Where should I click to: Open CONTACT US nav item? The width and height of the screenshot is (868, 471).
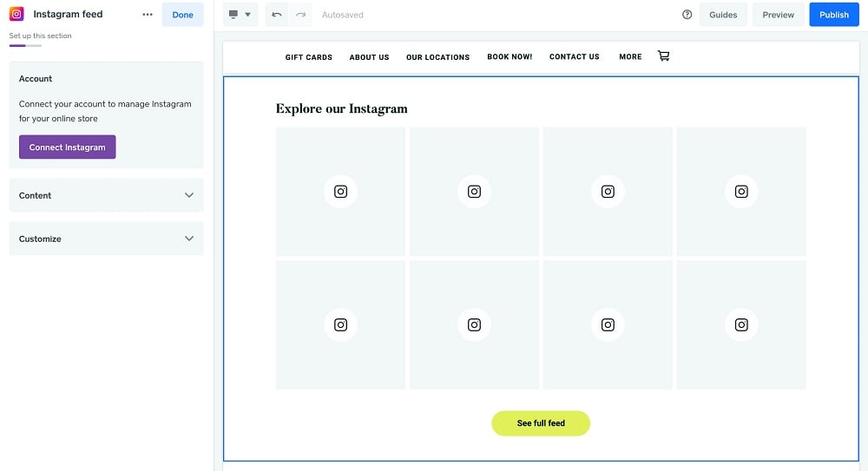[574, 56]
